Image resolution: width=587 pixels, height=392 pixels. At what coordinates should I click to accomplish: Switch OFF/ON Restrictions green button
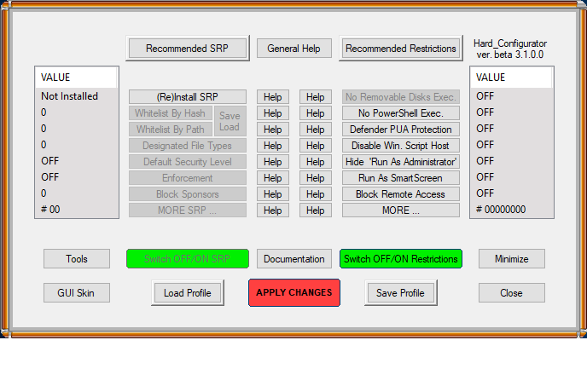[400, 259]
